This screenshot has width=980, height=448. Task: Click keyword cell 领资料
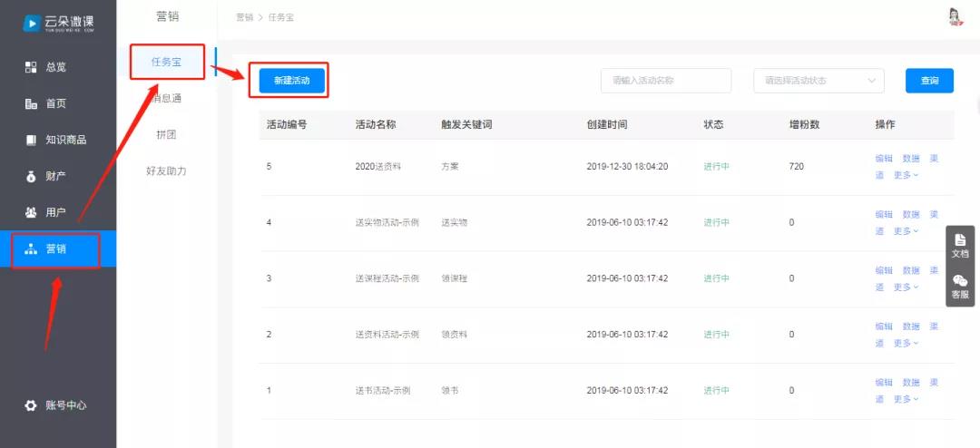[455, 335]
